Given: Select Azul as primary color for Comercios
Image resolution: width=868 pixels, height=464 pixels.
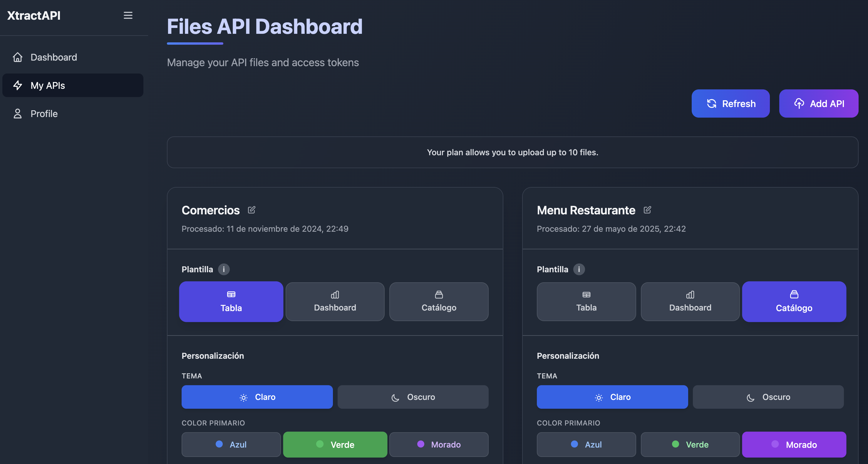Looking at the screenshot, I should click(231, 444).
